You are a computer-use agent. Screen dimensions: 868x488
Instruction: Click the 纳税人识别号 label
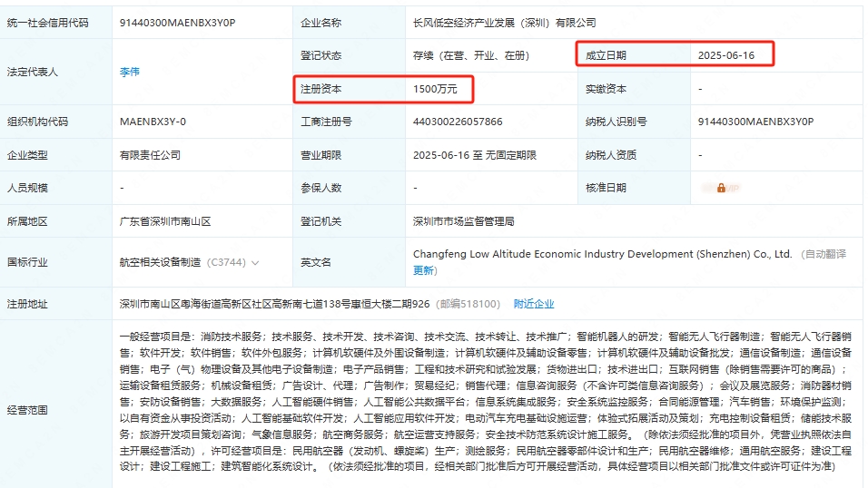616,122
